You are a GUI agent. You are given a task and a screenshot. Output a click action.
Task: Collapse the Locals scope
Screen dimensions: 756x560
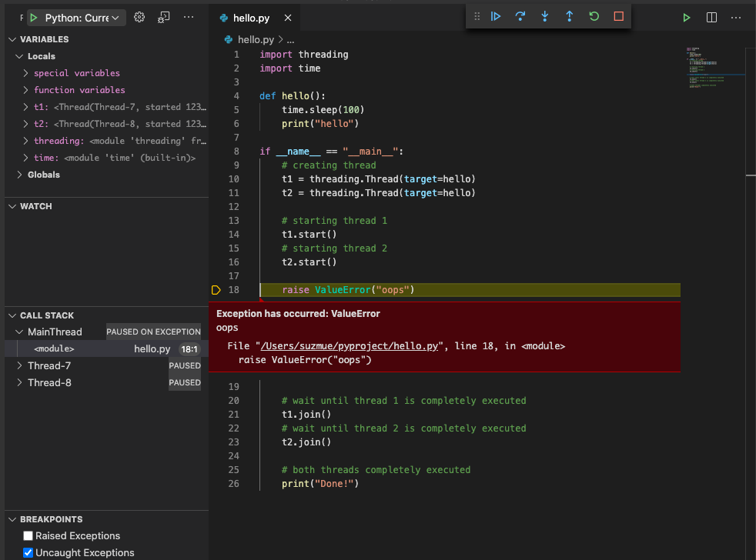tap(19, 56)
